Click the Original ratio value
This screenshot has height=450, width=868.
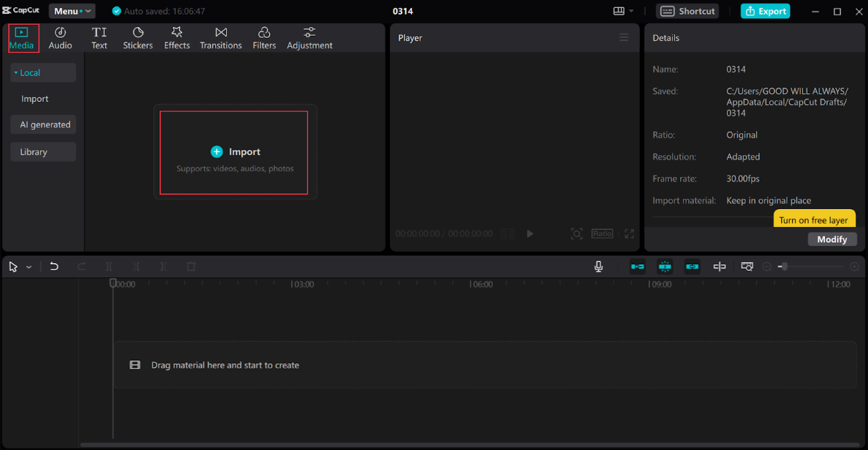point(742,135)
